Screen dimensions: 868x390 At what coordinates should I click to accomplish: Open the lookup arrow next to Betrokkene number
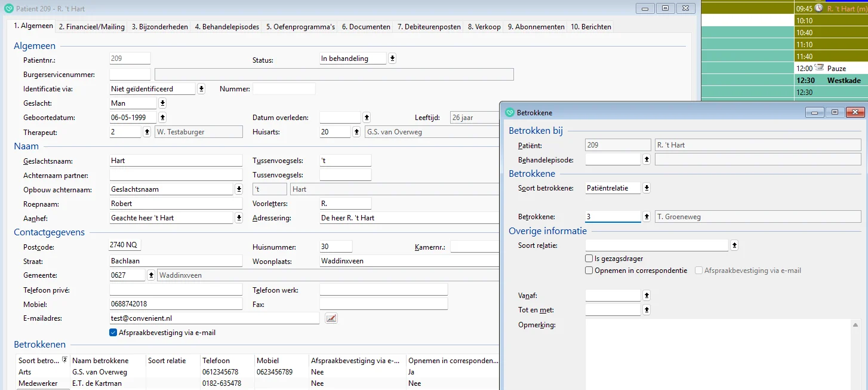646,217
